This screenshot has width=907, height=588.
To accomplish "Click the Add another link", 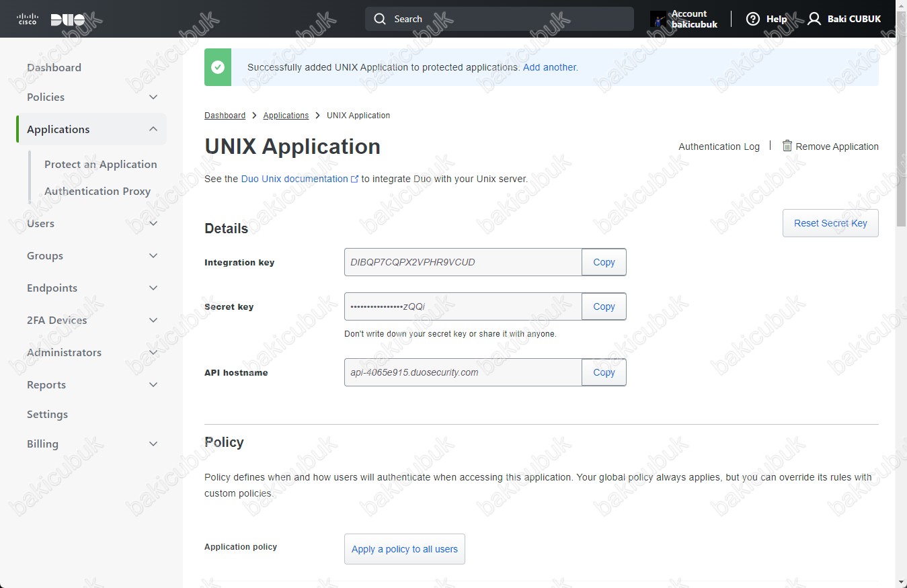I will [x=550, y=67].
